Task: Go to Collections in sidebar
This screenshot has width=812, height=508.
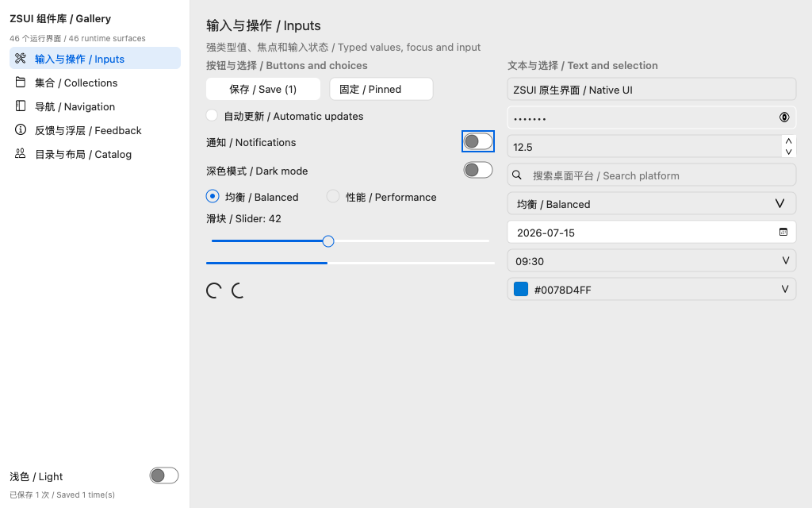Action: (x=95, y=83)
